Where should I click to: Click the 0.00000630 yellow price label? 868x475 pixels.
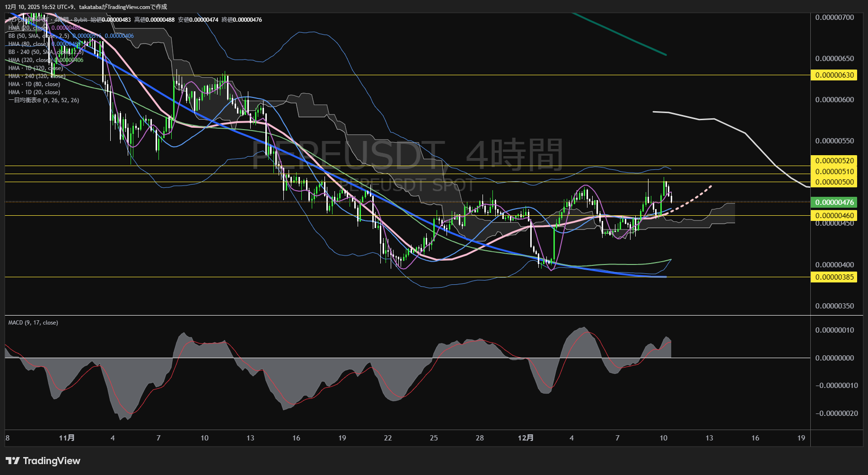click(834, 75)
